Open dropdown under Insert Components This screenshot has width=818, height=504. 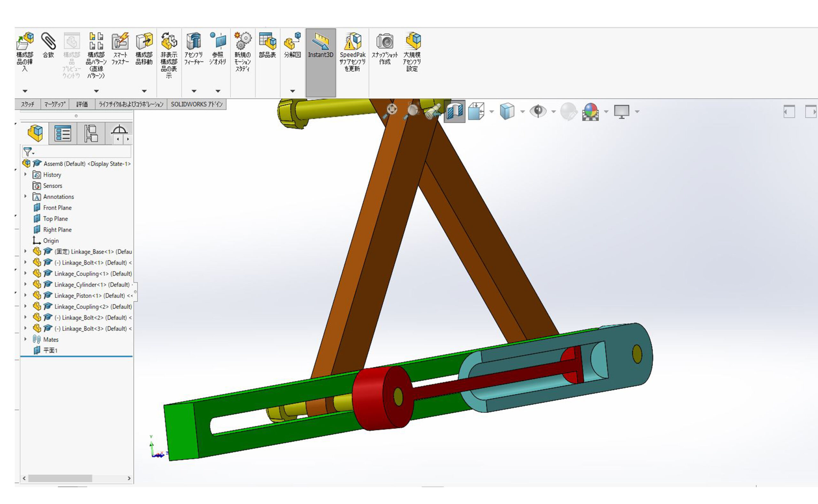(25, 91)
